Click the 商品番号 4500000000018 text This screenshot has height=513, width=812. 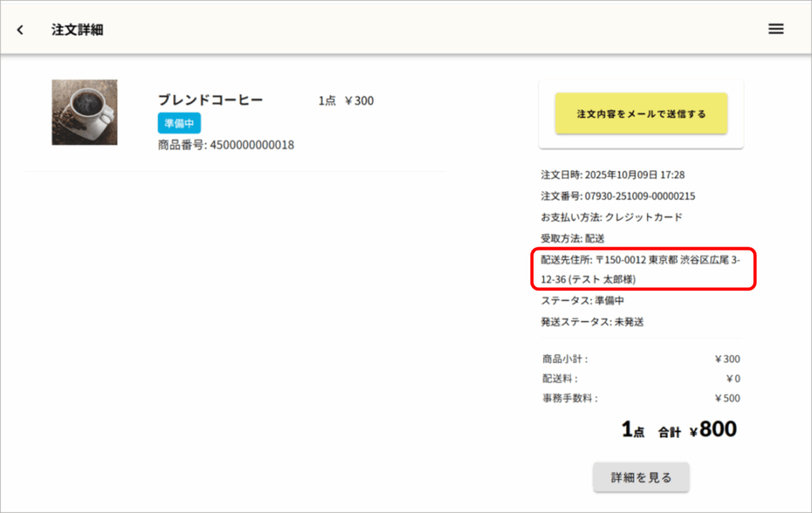[226, 145]
